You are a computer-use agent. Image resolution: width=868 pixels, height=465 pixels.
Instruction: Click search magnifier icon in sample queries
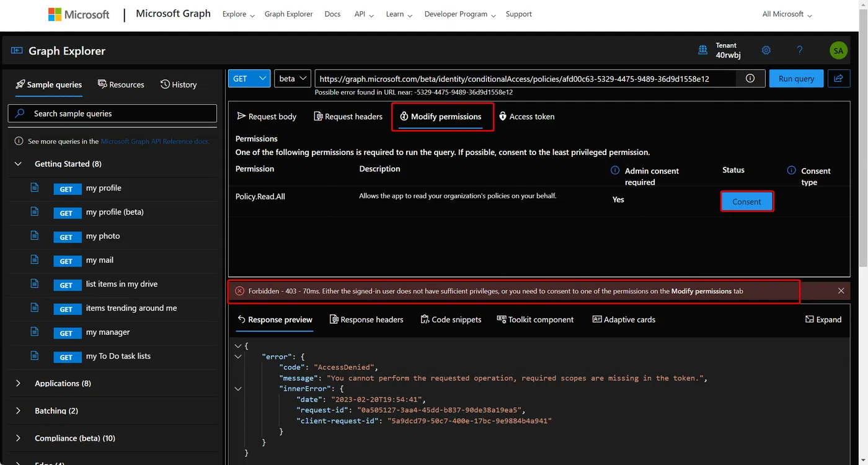click(20, 113)
